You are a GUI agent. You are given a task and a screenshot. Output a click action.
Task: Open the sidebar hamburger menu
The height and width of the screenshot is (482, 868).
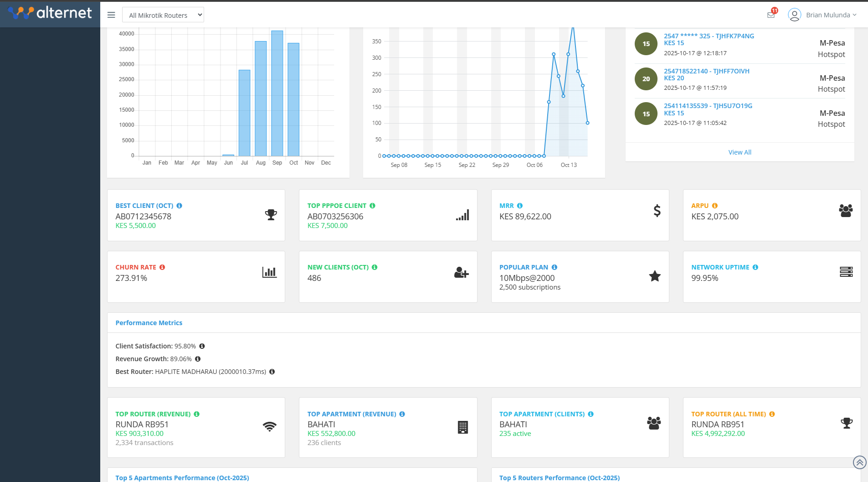[x=111, y=15]
